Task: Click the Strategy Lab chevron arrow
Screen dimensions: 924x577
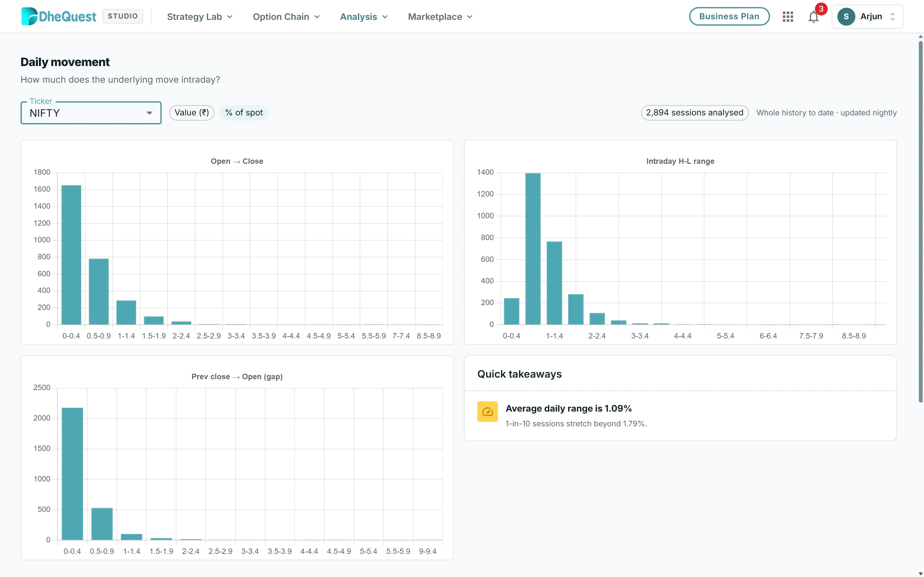Action: pos(230,17)
